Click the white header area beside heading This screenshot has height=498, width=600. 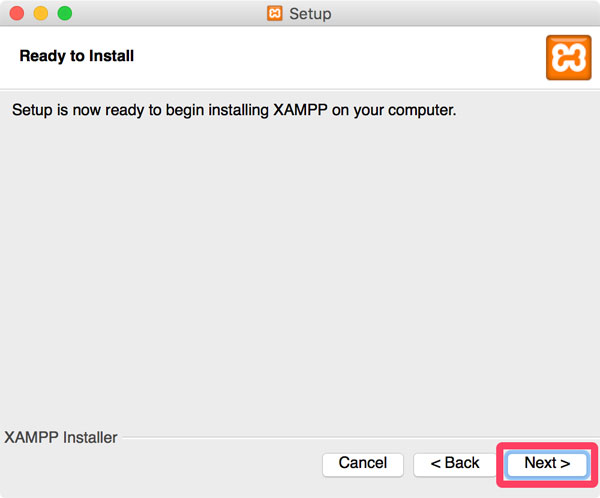(337, 57)
